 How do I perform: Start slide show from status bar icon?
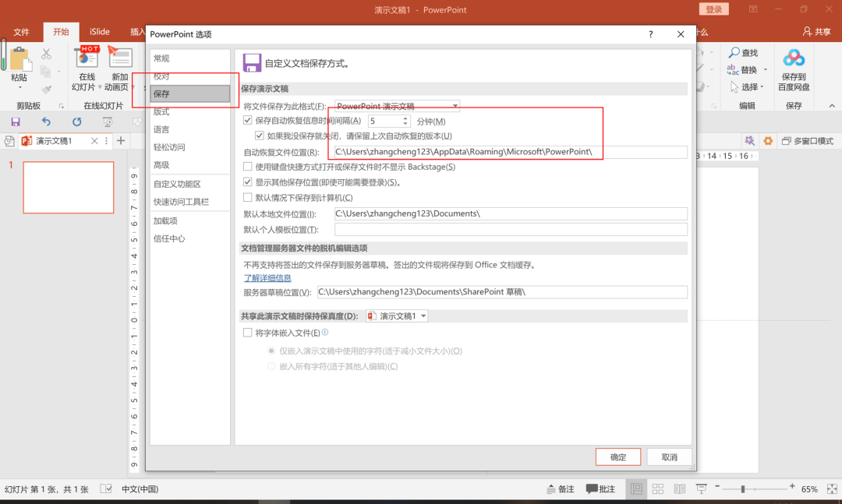pyautogui.click(x=702, y=489)
